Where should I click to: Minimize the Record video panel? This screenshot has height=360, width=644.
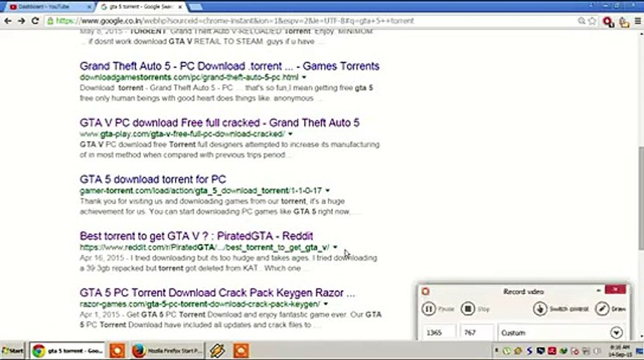coord(598,290)
